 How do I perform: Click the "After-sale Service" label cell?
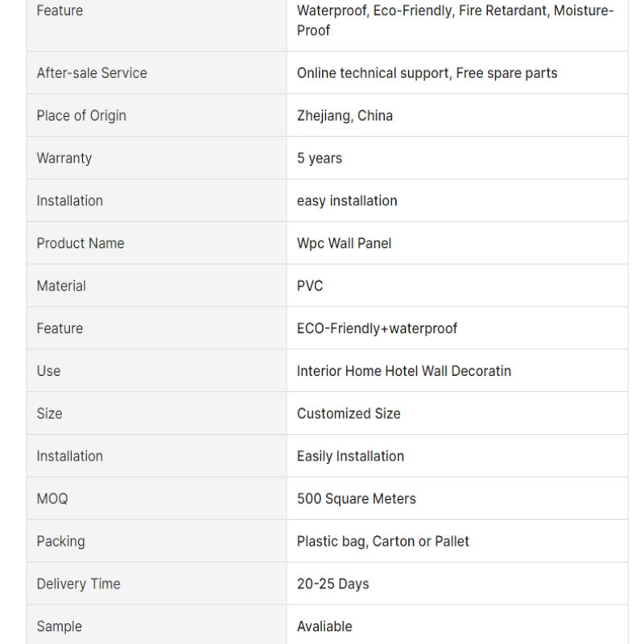click(x=92, y=73)
